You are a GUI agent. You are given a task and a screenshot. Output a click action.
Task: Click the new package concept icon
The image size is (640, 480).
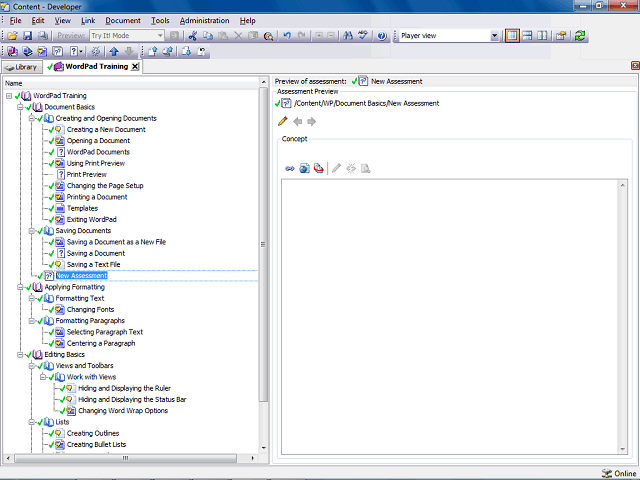click(319, 168)
